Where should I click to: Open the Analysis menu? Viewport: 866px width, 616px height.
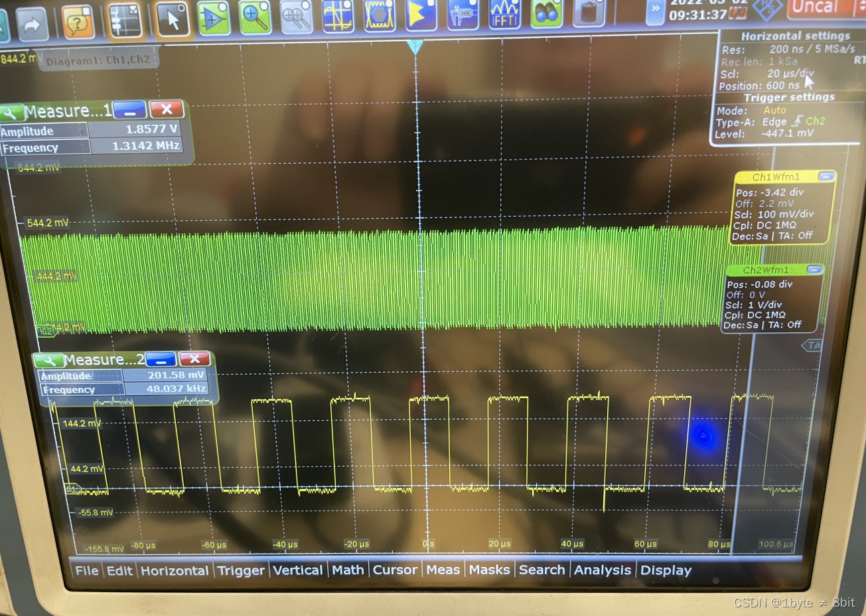603,570
